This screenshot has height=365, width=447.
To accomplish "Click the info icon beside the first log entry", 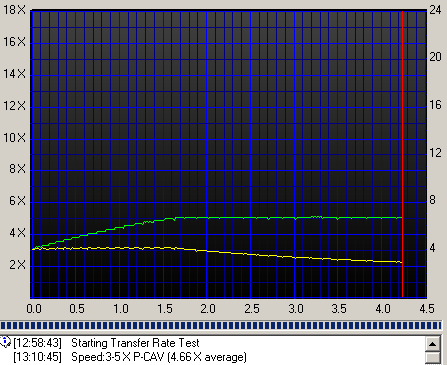I will pyautogui.click(x=5, y=342).
